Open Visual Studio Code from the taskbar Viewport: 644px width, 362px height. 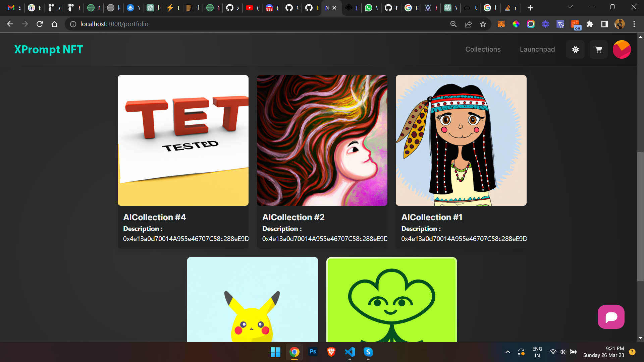350,352
